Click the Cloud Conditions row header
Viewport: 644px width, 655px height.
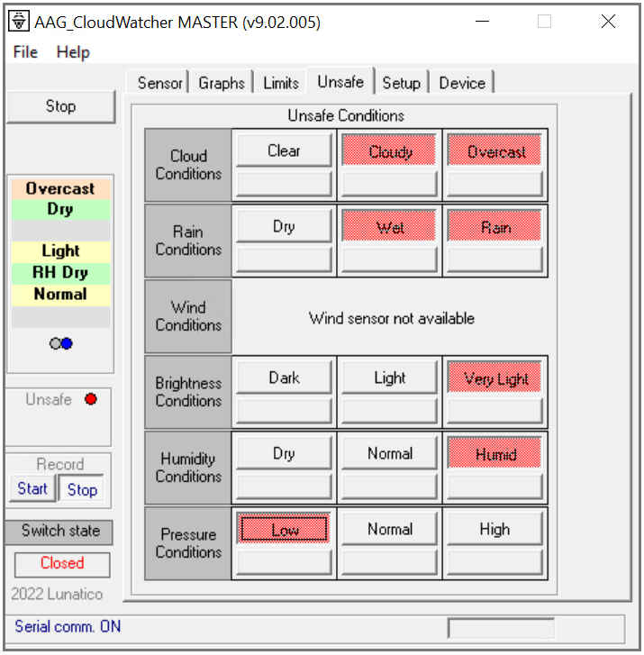(188, 165)
